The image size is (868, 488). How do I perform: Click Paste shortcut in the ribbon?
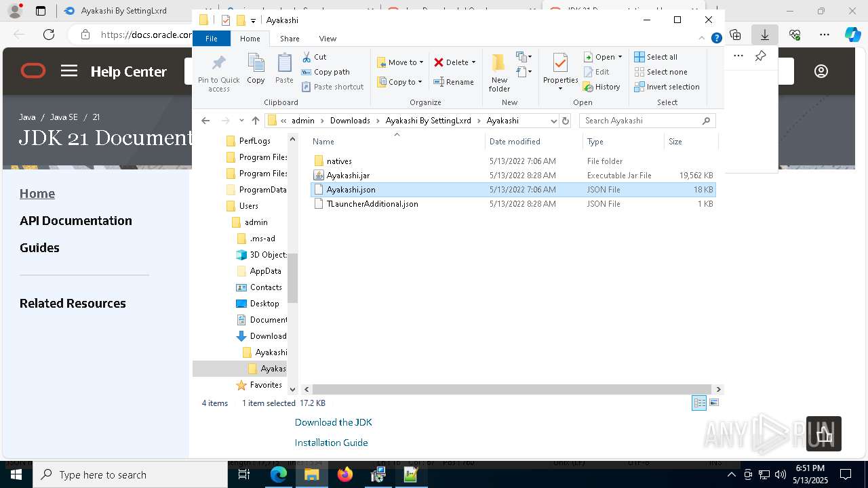pyautogui.click(x=332, y=87)
